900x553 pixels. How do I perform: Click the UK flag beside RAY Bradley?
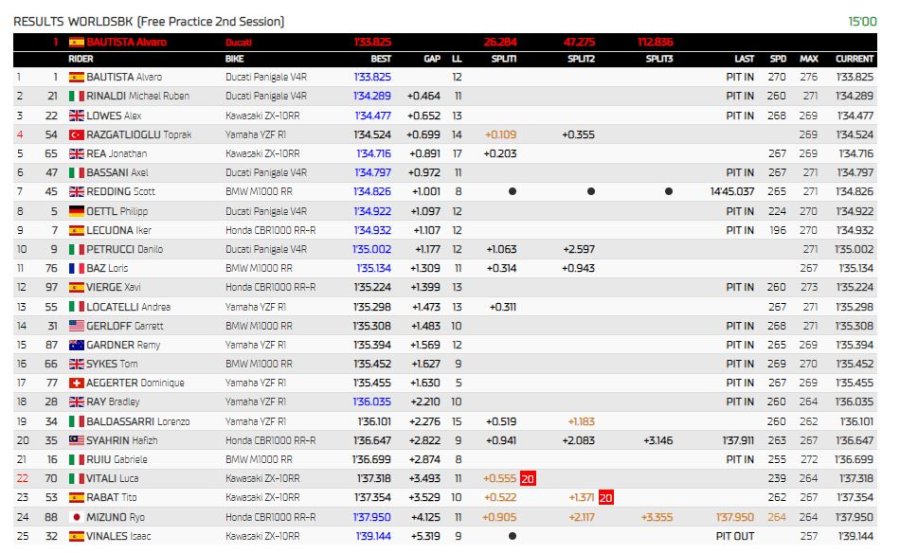76,401
